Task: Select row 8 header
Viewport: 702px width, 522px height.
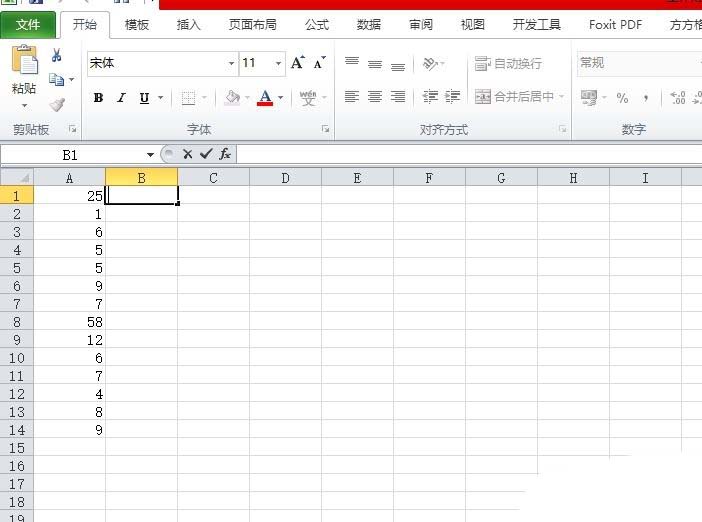Action: pyautogui.click(x=17, y=322)
